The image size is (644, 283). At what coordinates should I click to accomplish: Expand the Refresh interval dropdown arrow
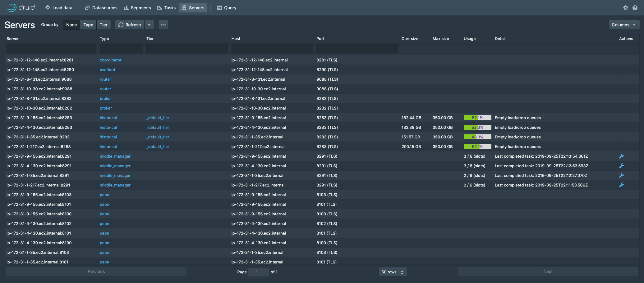pos(149,25)
